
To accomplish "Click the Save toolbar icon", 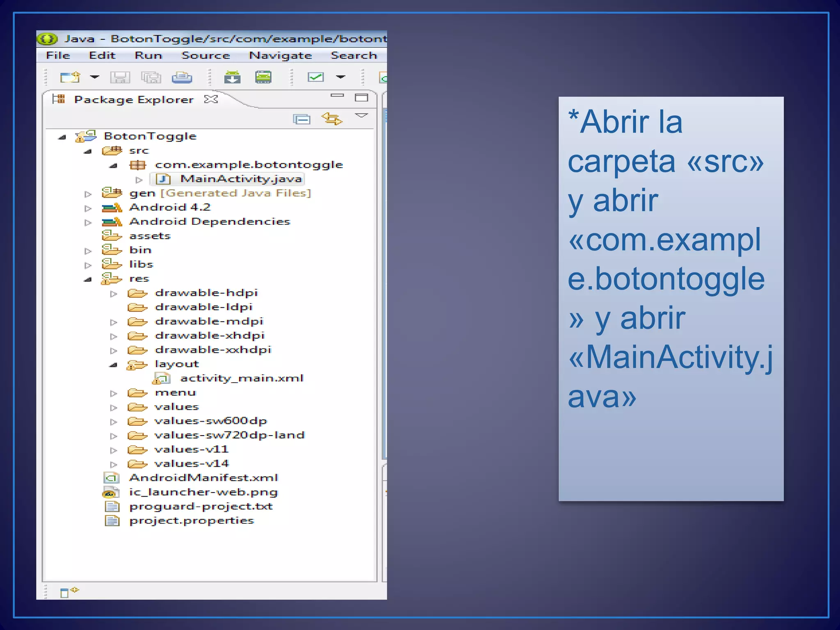I will pyautogui.click(x=120, y=77).
